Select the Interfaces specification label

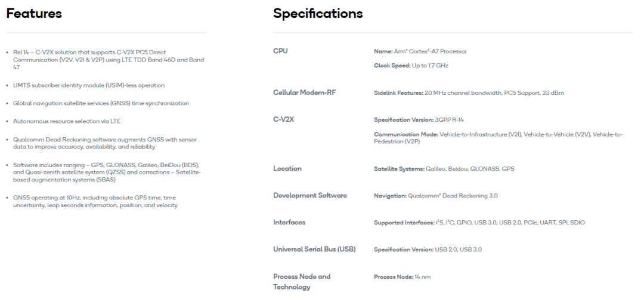(289, 222)
